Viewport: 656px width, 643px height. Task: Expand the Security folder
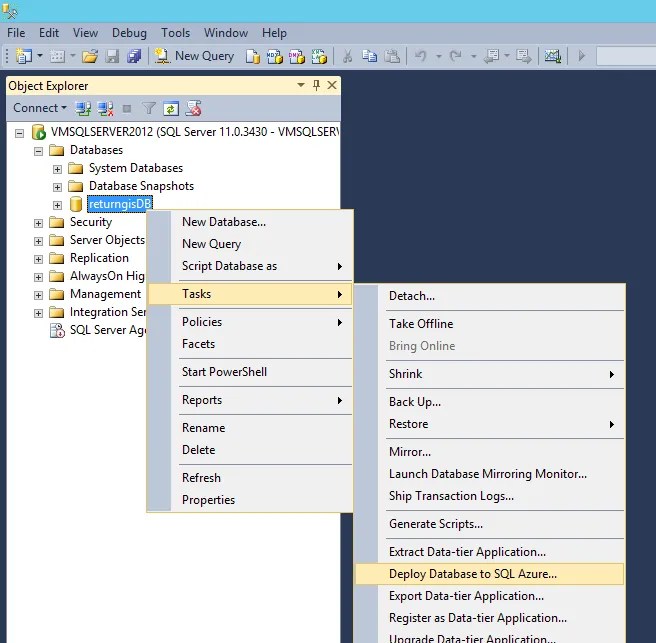point(38,223)
